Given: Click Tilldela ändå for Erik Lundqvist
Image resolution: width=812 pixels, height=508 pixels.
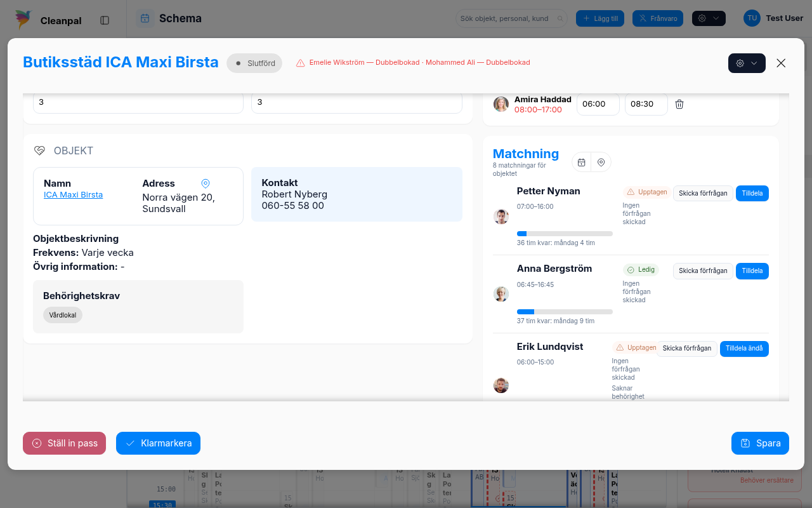Looking at the screenshot, I should pyautogui.click(x=744, y=349).
